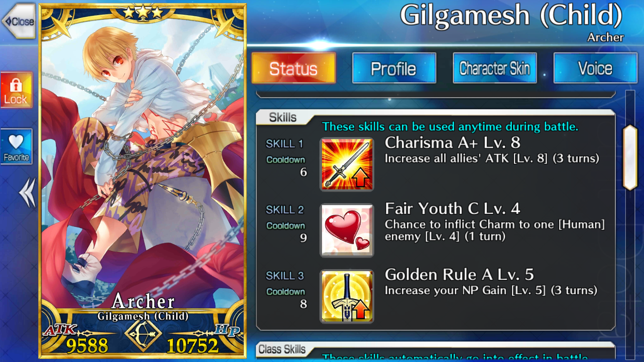The image size is (644, 362).
Task: Open the Status tab
Action: coord(293,68)
